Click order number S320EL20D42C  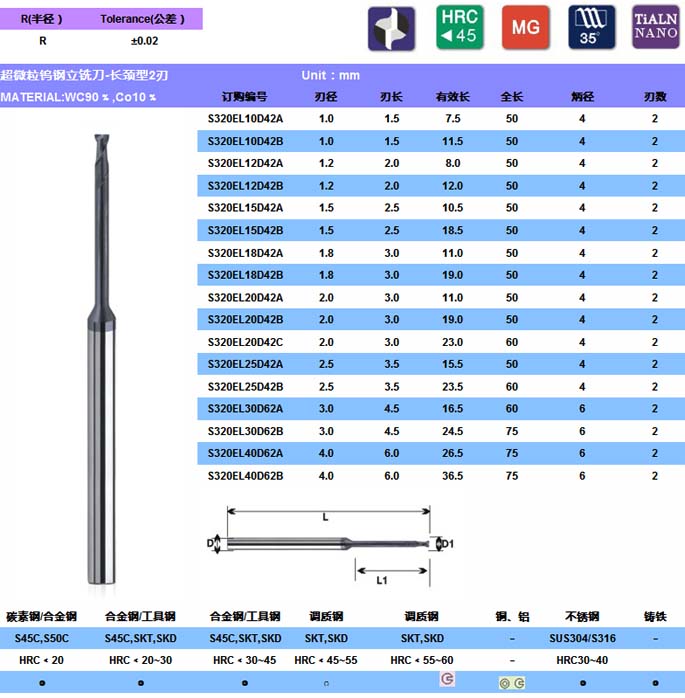(245, 342)
